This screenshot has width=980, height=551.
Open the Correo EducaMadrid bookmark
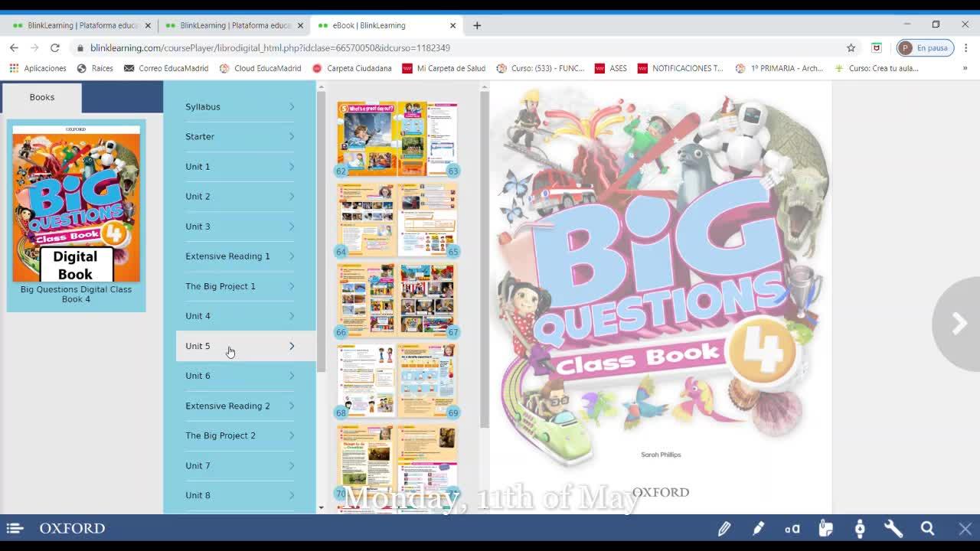coord(166,68)
